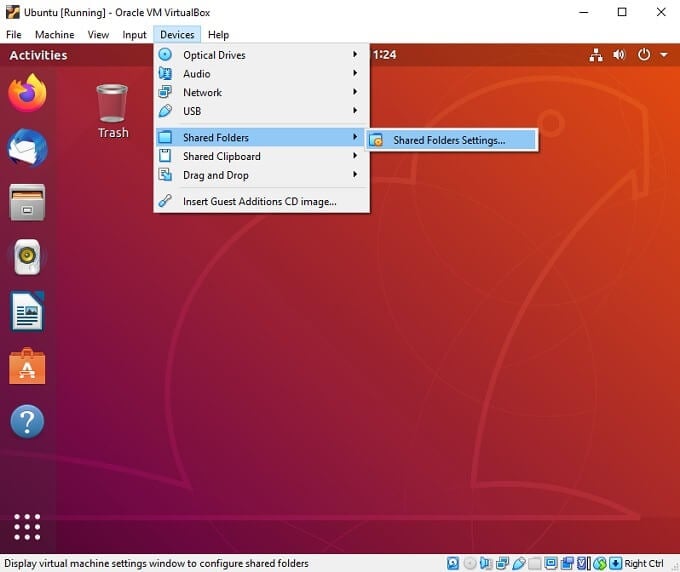Click mouse integration indicator in status bar

tap(600, 563)
